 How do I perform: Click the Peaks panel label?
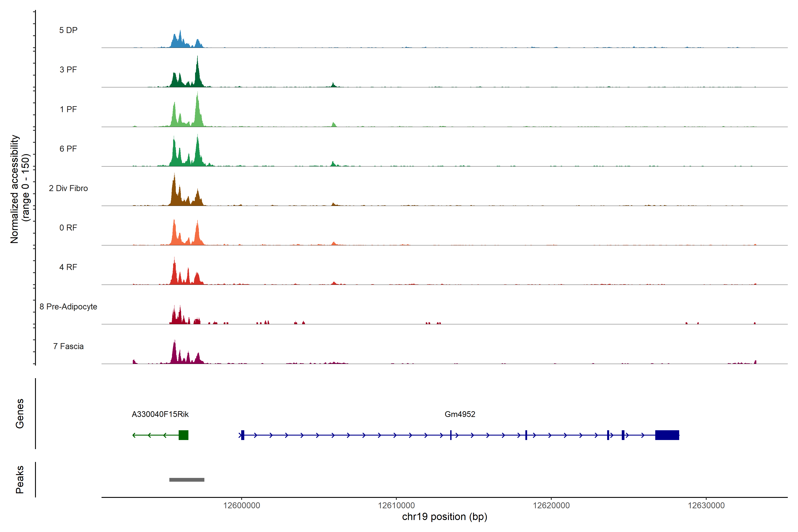[x=20, y=479]
